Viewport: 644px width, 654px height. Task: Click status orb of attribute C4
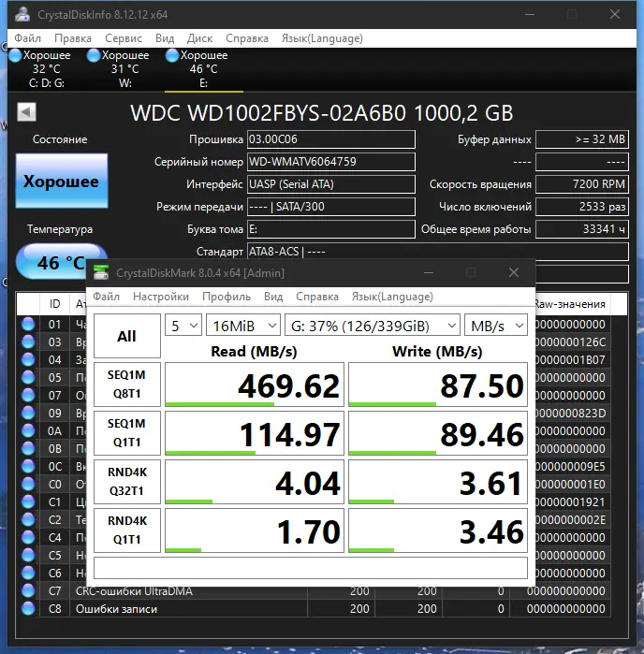pyautogui.click(x=28, y=538)
